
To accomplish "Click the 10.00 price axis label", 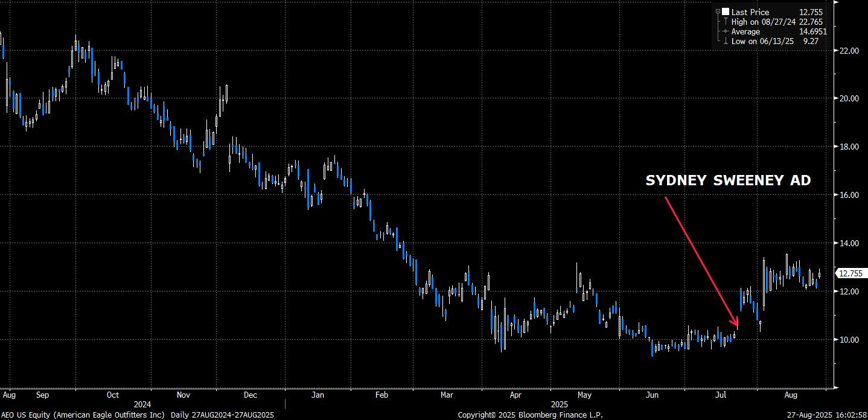I will click(849, 340).
